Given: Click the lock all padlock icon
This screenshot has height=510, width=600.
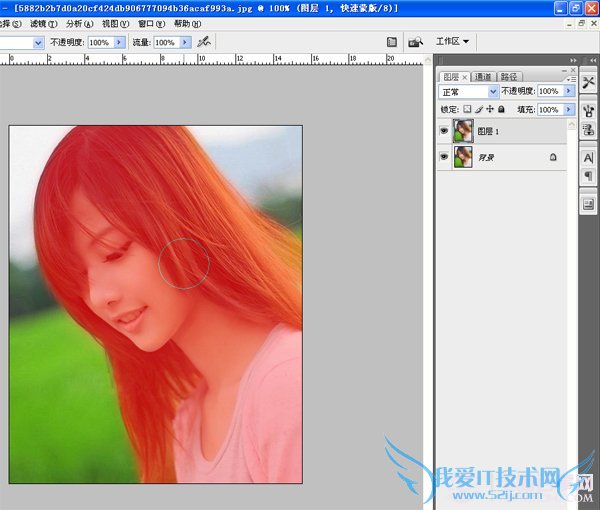Looking at the screenshot, I should coord(501,109).
